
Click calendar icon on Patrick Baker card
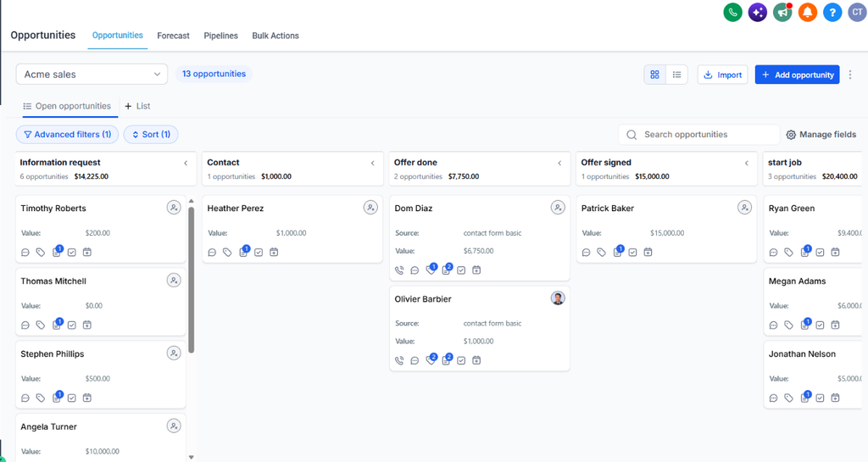tap(648, 253)
